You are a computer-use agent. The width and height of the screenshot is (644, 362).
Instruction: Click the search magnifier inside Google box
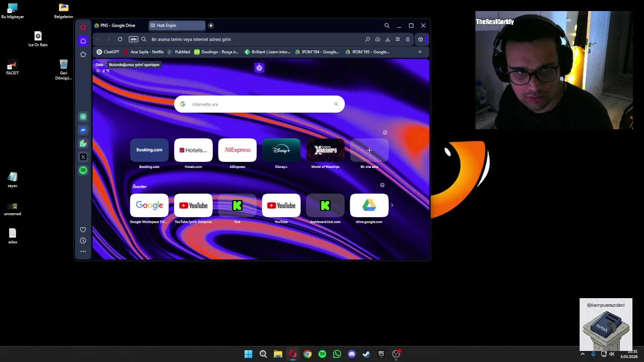coord(336,104)
